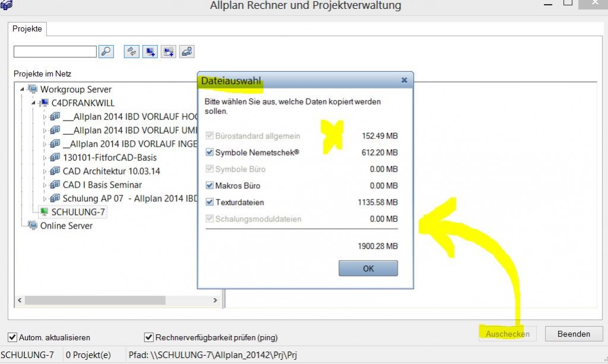Click the project search input field
This screenshot has height=364, width=608.
pos(55,52)
